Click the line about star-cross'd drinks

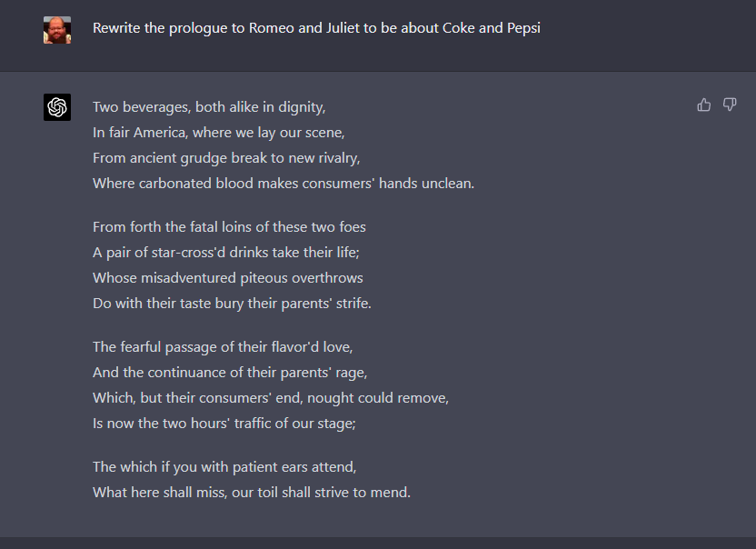[226, 253]
